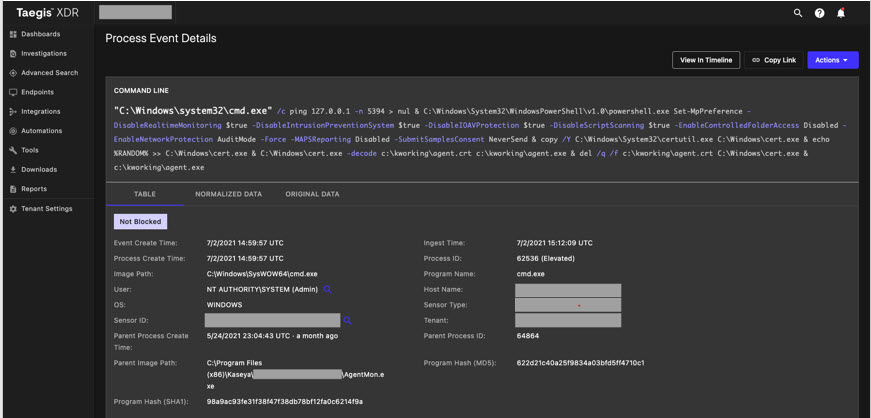Viewport: 871px width, 418px height.
Task: Search the NT AUTHORITY\SYSTEM user magnifier
Action: point(328,289)
